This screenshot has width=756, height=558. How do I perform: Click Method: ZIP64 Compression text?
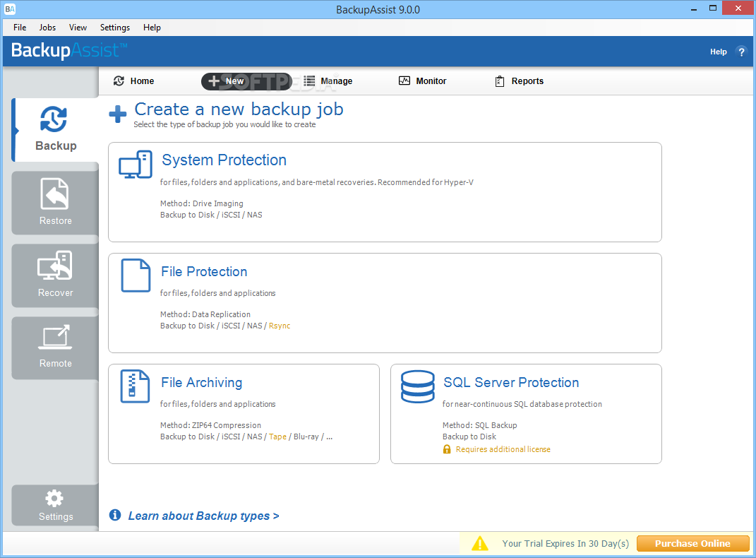[x=210, y=425]
